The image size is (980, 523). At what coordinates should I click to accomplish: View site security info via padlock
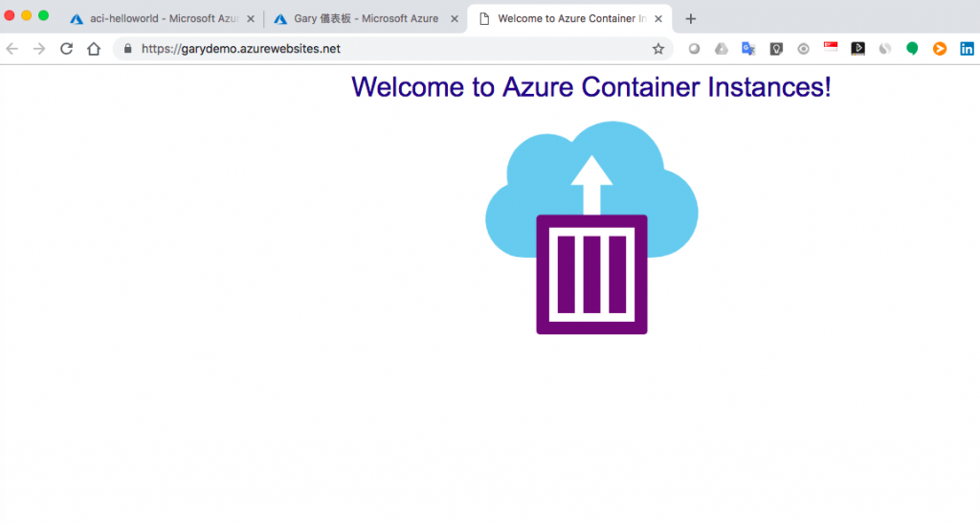(x=127, y=49)
